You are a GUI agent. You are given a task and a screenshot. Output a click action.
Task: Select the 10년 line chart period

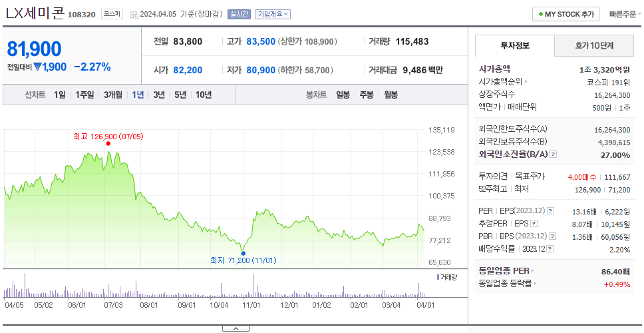point(204,95)
